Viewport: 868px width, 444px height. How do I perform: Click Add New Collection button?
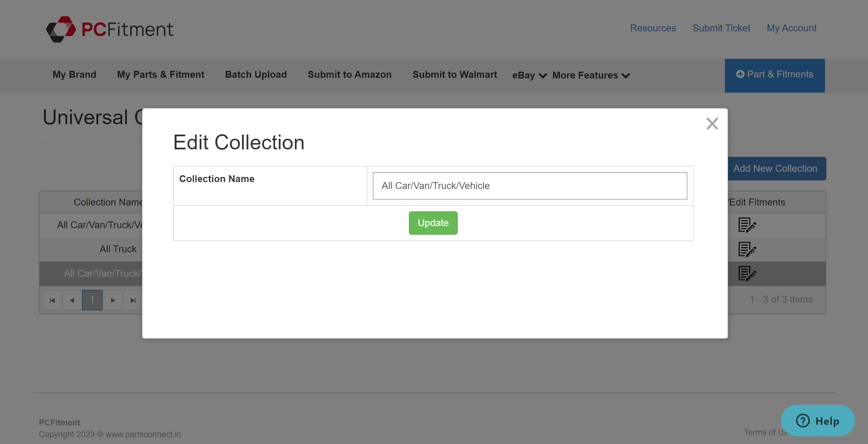click(x=776, y=169)
